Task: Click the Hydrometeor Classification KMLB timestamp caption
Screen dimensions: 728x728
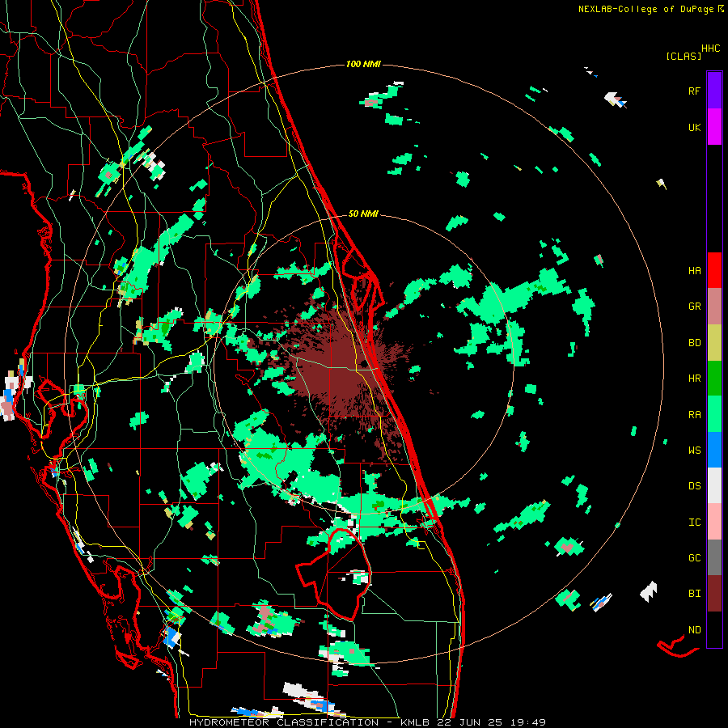Action: coord(367,722)
